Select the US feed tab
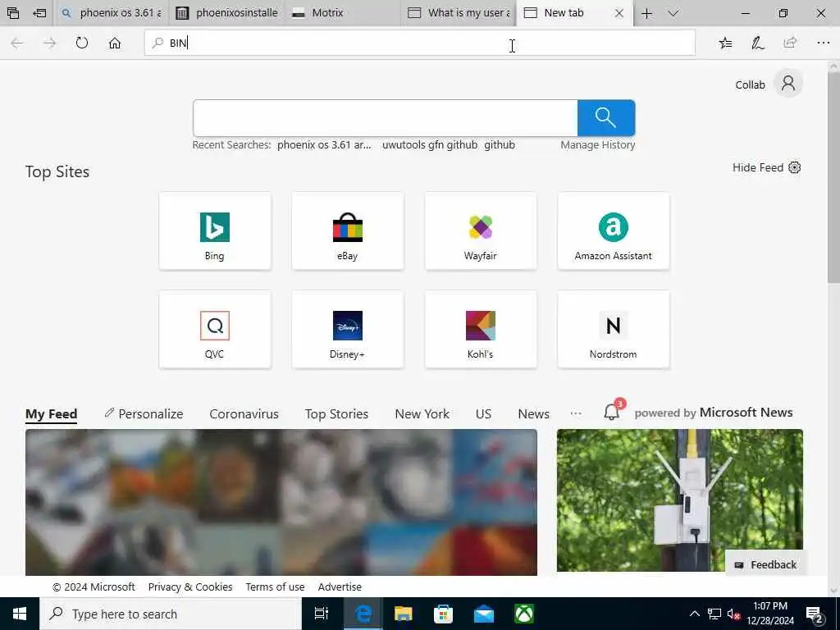This screenshot has height=630, width=840. [x=483, y=414]
